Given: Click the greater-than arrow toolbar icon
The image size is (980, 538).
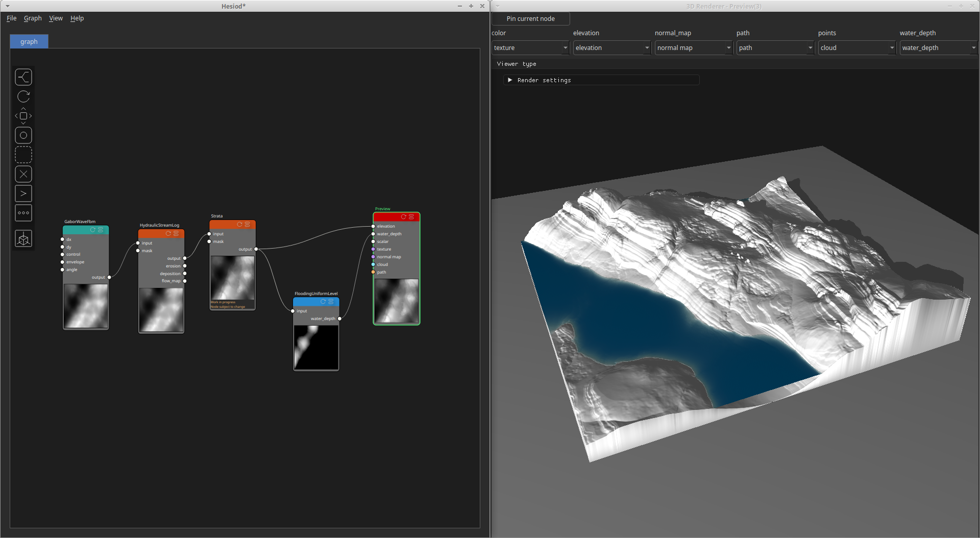Looking at the screenshot, I should coord(23,193).
